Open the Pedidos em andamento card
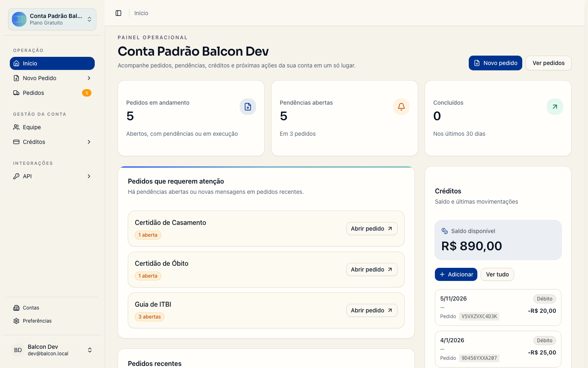588x368 pixels. (x=191, y=118)
